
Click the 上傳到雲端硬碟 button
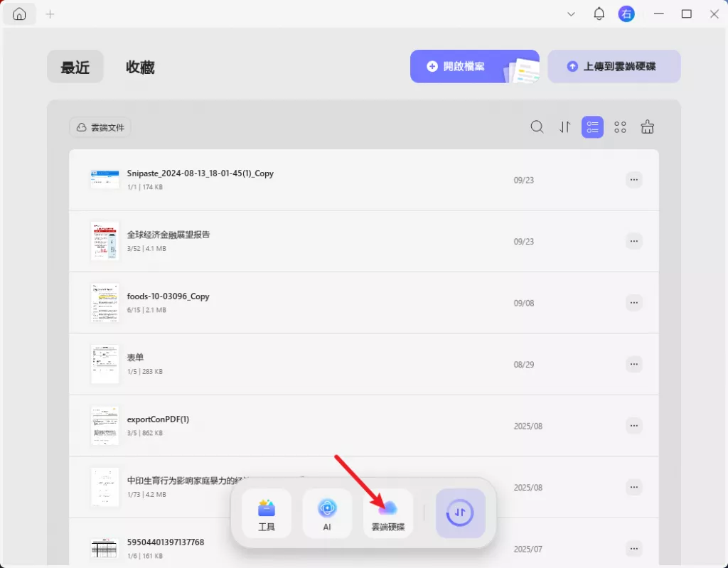(614, 66)
